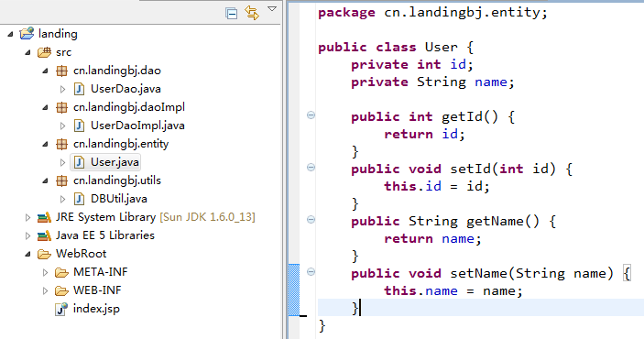Expand the WEB-INF folder

[x=45, y=291]
